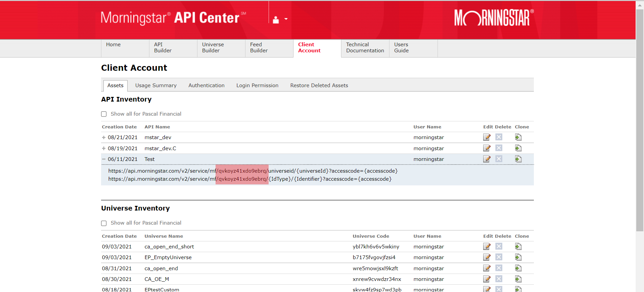Viewport: 644px width, 292px height.
Task: Collapse the 06/11/2021 Test row
Action: tap(104, 159)
